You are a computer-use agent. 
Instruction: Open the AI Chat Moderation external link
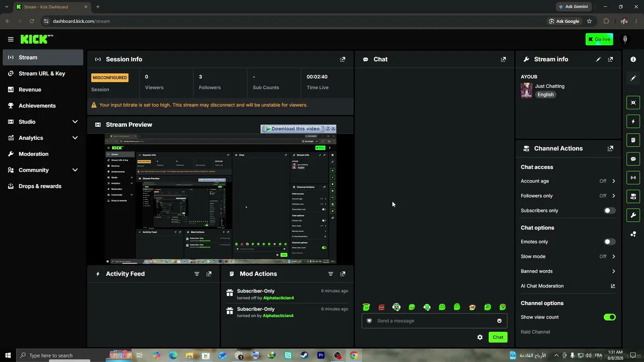click(613, 286)
